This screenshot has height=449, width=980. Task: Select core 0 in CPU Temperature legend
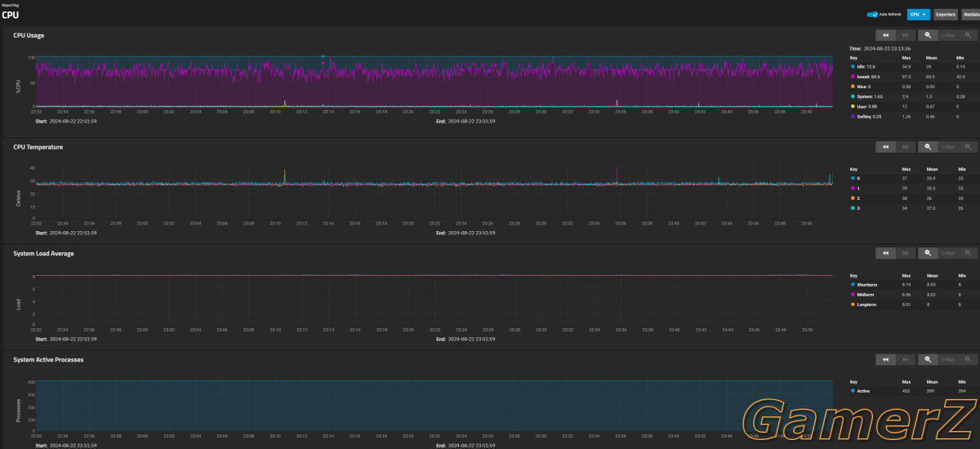click(x=855, y=178)
